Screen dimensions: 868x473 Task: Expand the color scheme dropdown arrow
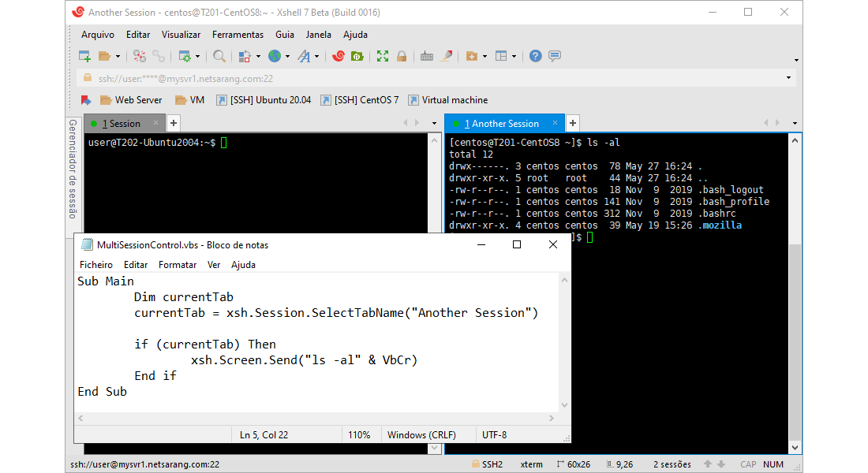pos(258,57)
